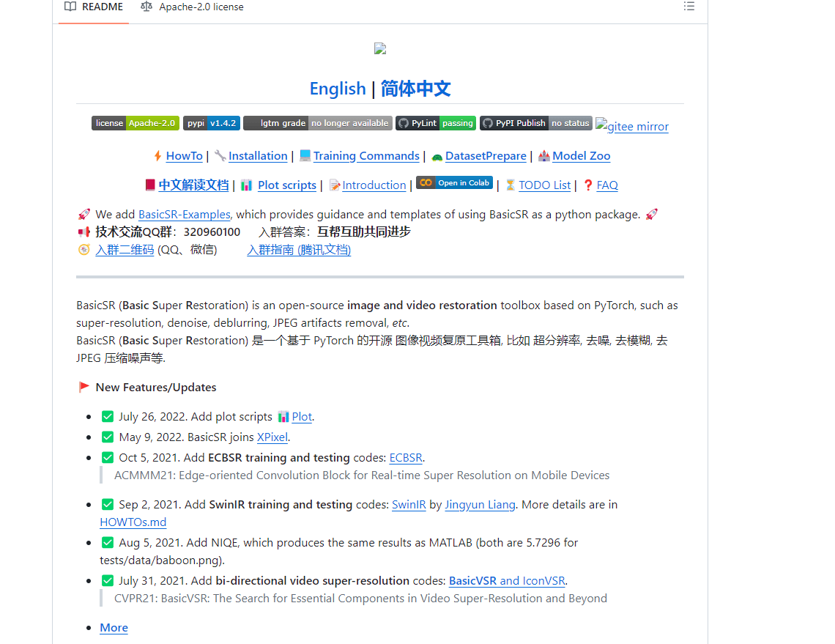This screenshot has height=644, width=835.
Task: Open the Model Zoo link
Action: [581, 156]
